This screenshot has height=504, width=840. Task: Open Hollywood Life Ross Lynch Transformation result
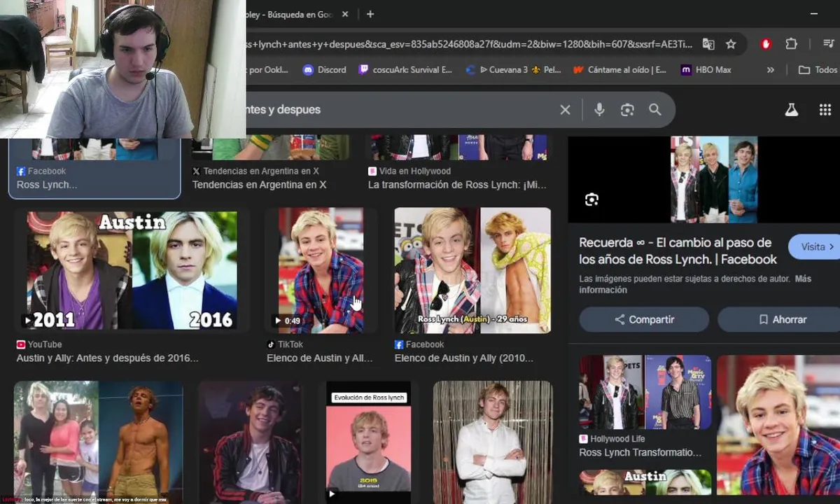pyautogui.click(x=640, y=452)
